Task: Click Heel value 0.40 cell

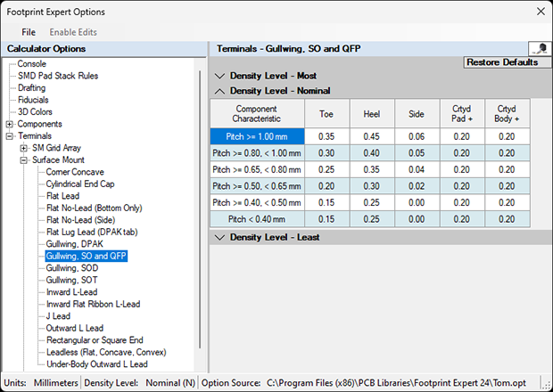Action: [x=372, y=153]
